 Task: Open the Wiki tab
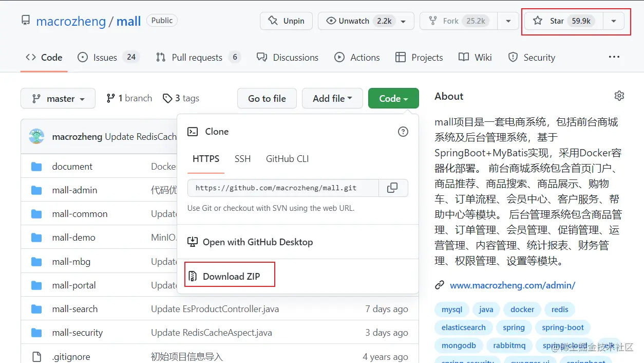(475, 57)
